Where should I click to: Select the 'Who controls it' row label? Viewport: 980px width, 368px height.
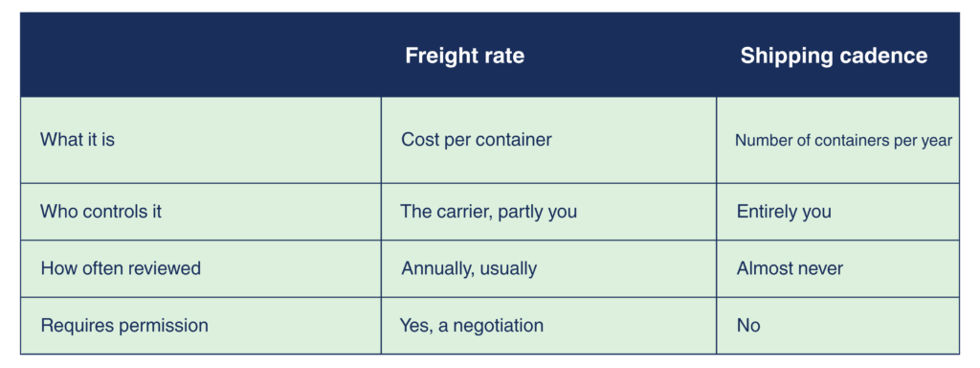tap(100, 212)
